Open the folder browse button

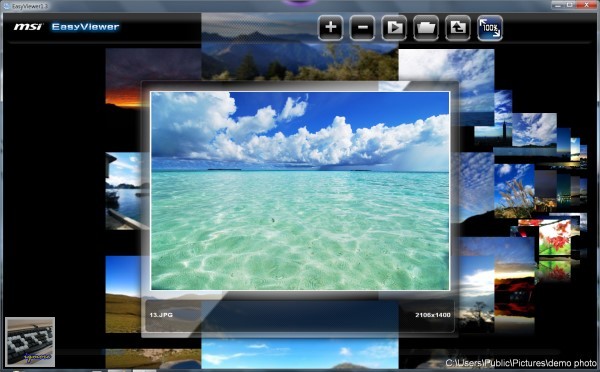point(426,28)
